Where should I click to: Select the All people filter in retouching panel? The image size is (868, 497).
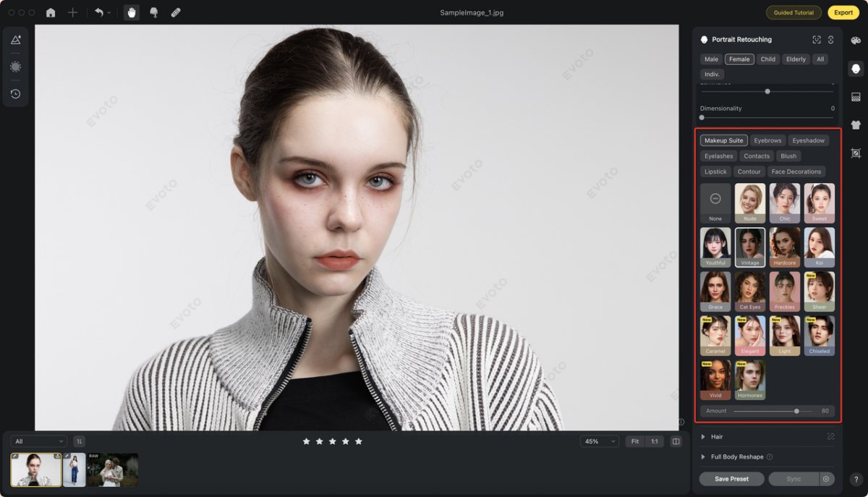click(x=820, y=59)
